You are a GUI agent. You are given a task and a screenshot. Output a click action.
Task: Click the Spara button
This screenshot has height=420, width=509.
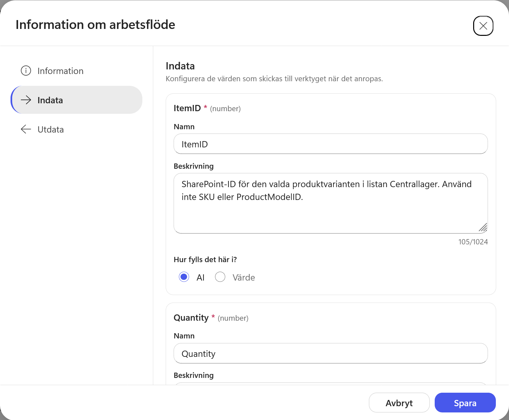click(x=465, y=403)
